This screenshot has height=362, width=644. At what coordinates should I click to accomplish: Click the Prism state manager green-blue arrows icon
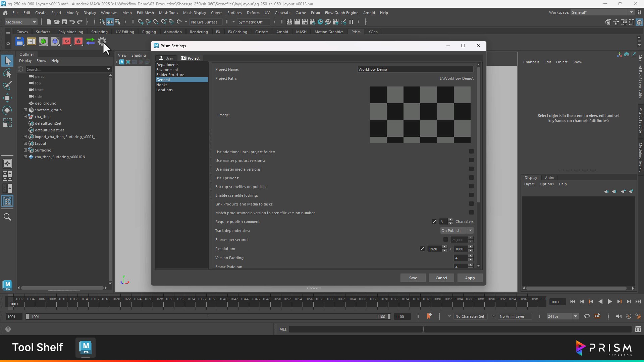pos(90,41)
